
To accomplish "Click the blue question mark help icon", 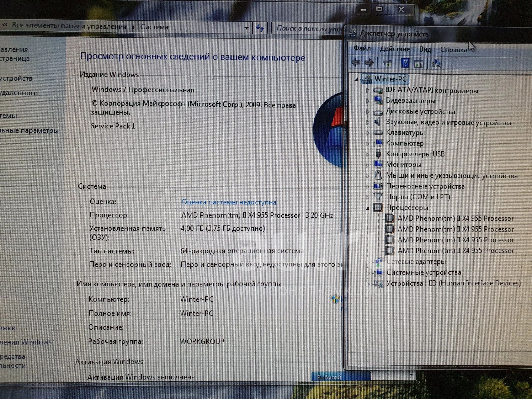I will 405,63.
